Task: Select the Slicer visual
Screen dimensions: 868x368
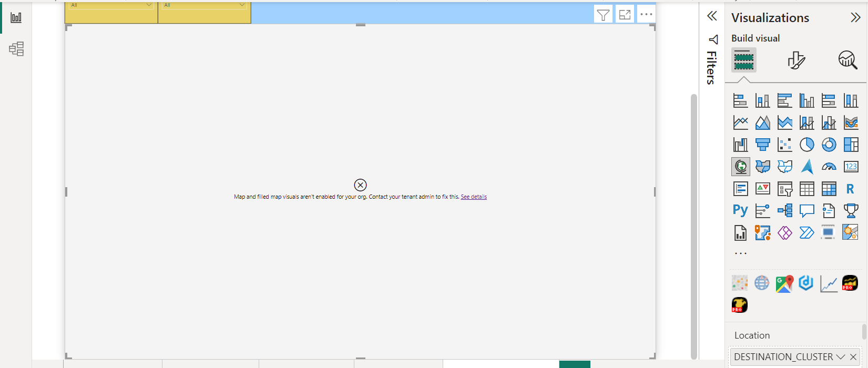Action: click(x=784, y=189)
